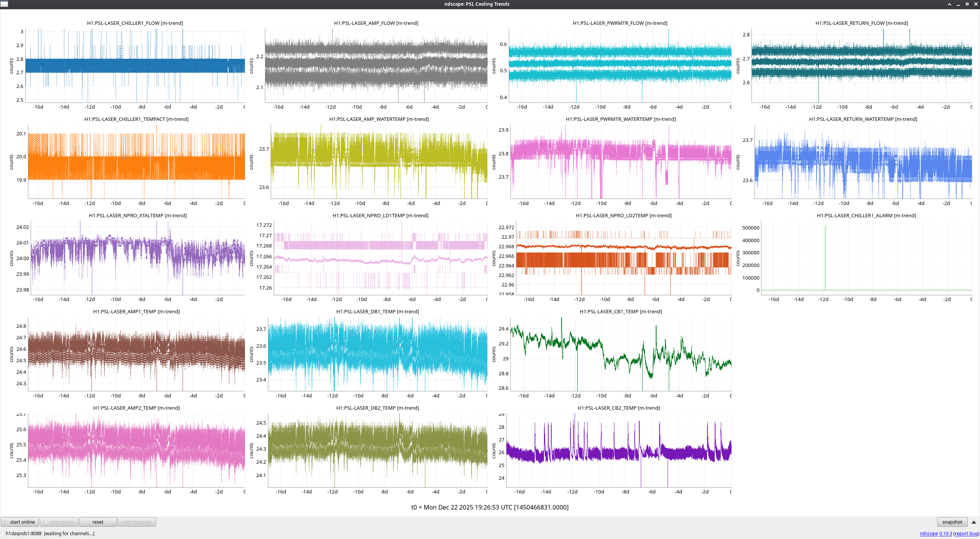The width and height of the screenshot is (980, 539).
Task: Click the window menu icon in title bar
Action: point(4,4)
